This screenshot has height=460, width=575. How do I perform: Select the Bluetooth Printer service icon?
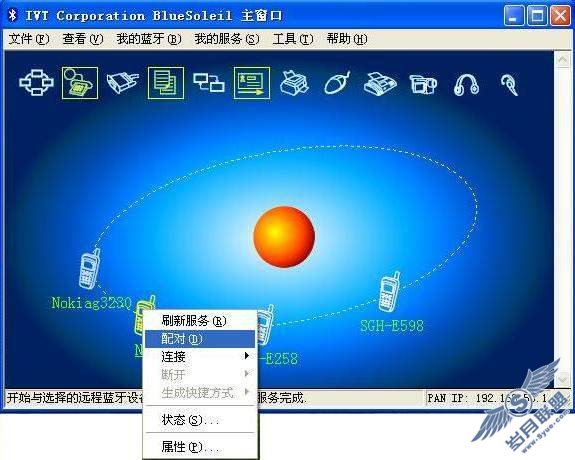click(294, 83)
